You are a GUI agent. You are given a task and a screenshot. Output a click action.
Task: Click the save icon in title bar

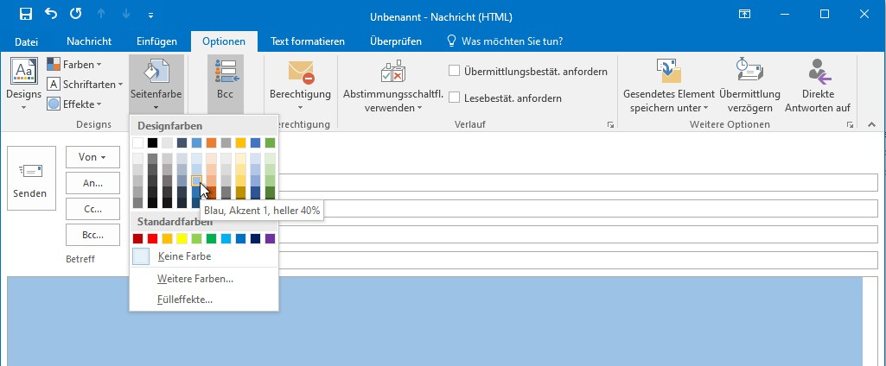coord(26,14)
